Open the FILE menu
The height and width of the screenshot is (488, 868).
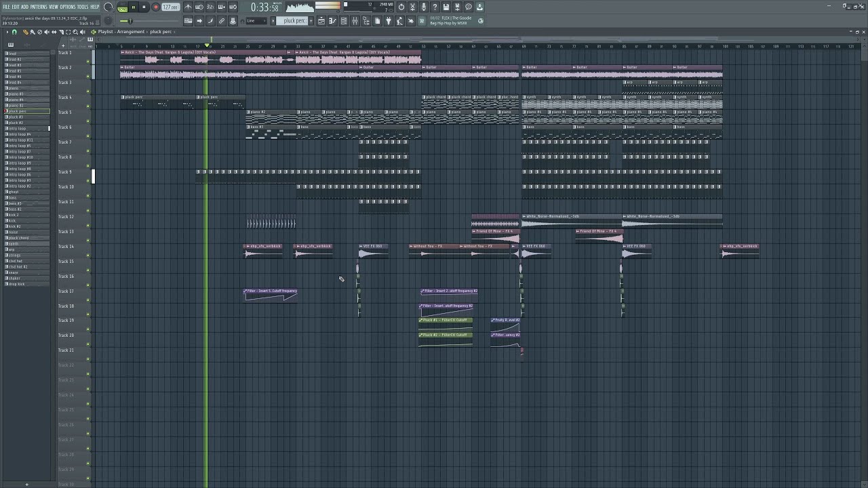coord(6,7)
